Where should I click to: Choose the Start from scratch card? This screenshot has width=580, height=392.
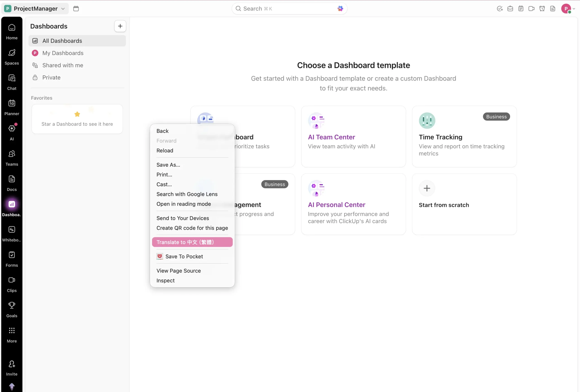(x=464, y=204)
